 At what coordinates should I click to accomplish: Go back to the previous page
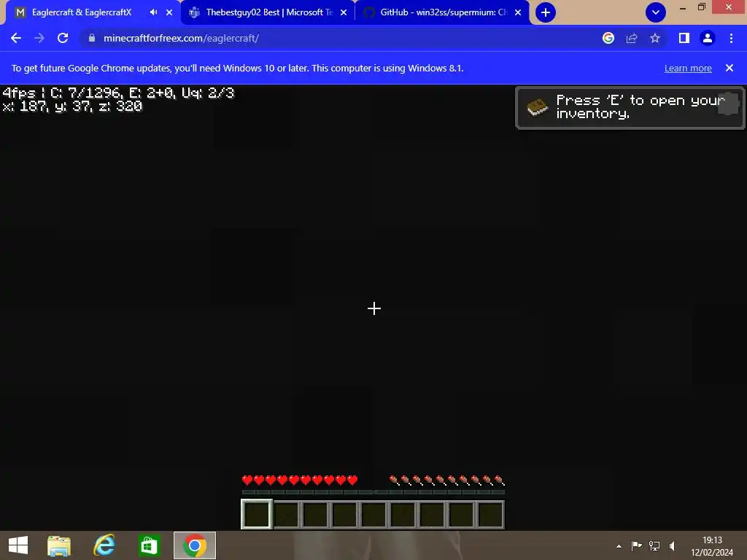pos(16,38)
